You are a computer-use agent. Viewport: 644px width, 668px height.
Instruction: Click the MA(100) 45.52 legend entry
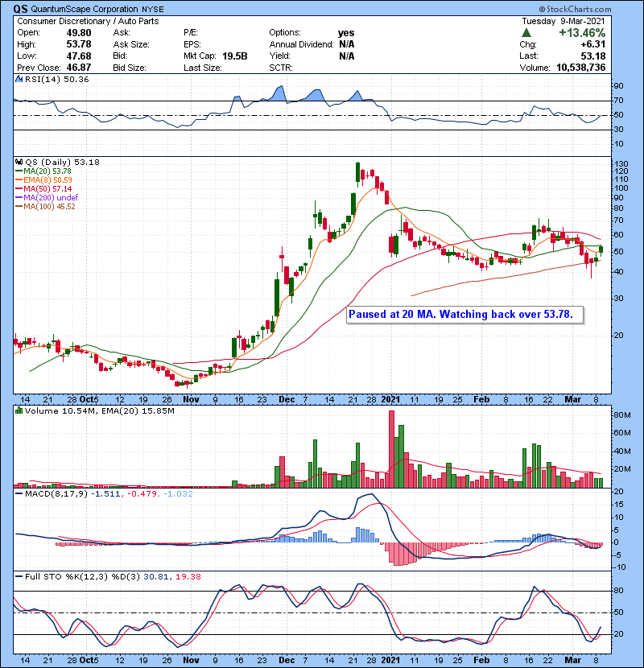click(45, 206)
